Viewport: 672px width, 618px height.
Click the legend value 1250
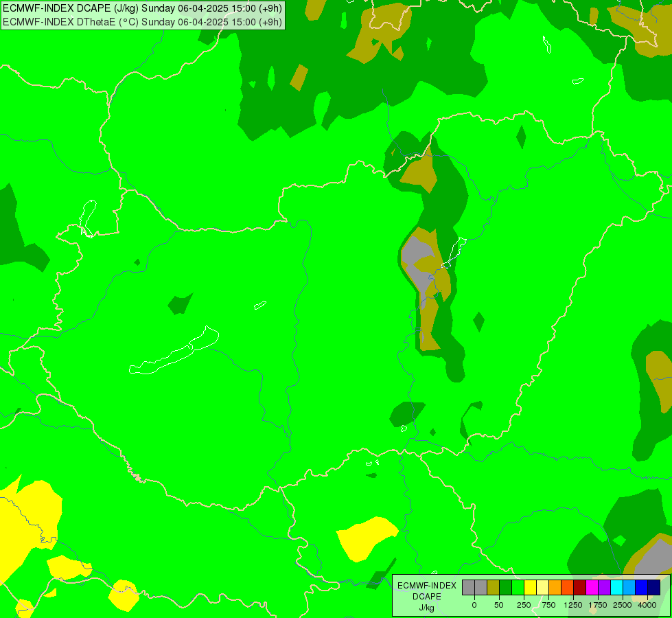573,605
